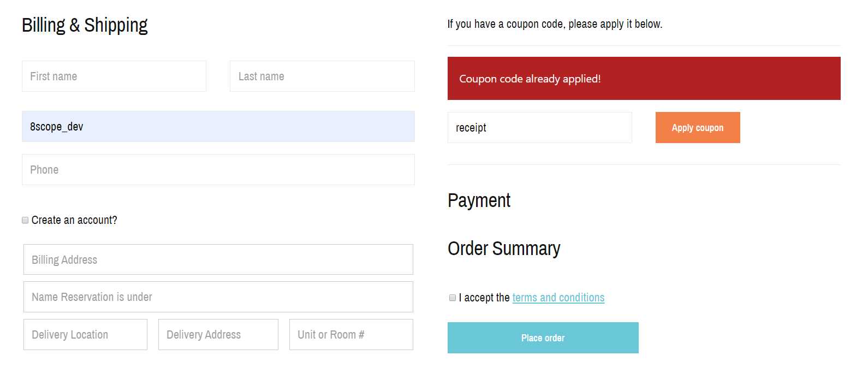Click the Order Summary heading
The width and height of the screenshot is (868, 367).
[x=504, y=248]
